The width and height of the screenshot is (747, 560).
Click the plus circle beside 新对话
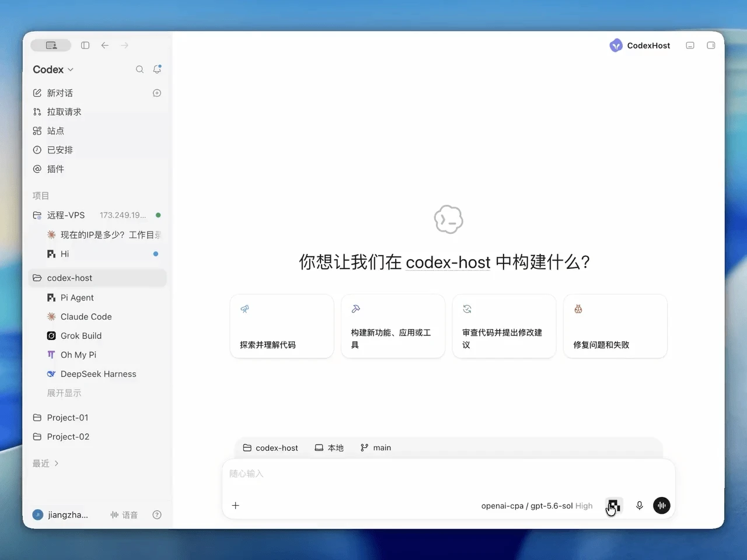tap(157, 93)
